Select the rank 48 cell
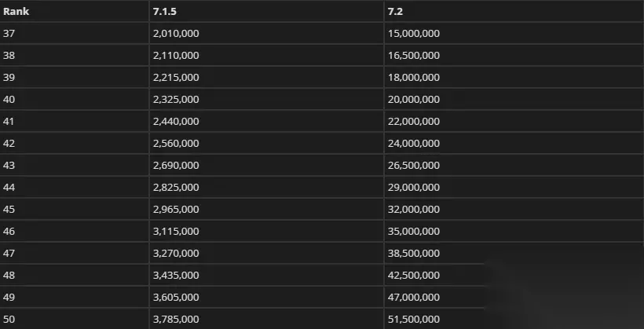The height and width of the screenshot is (329, 644). (x=9, y=275)
